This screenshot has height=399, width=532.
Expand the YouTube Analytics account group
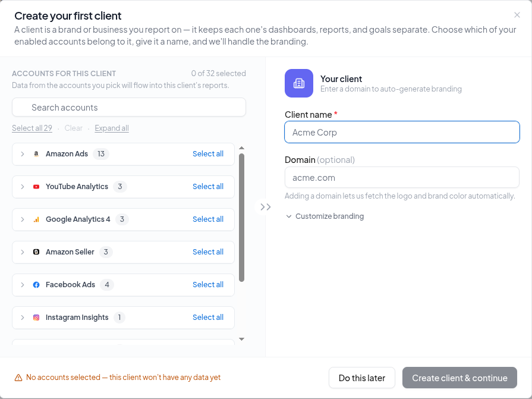23,187
